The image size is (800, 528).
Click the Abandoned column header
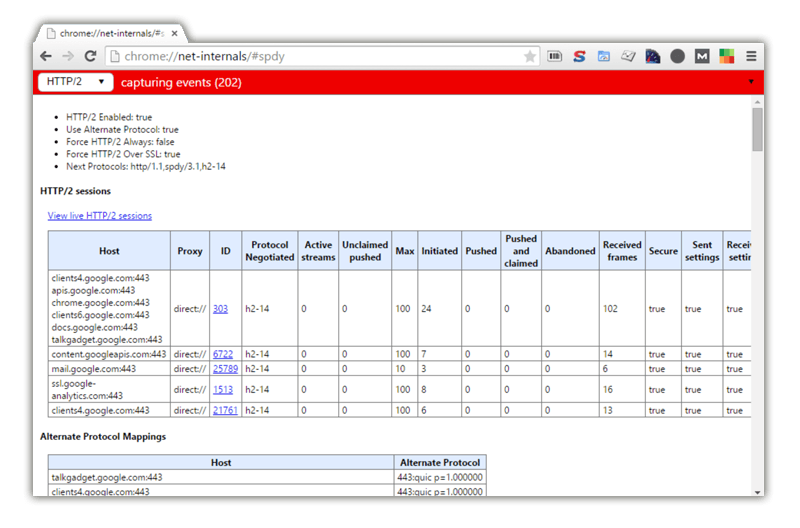click(570, 251)
